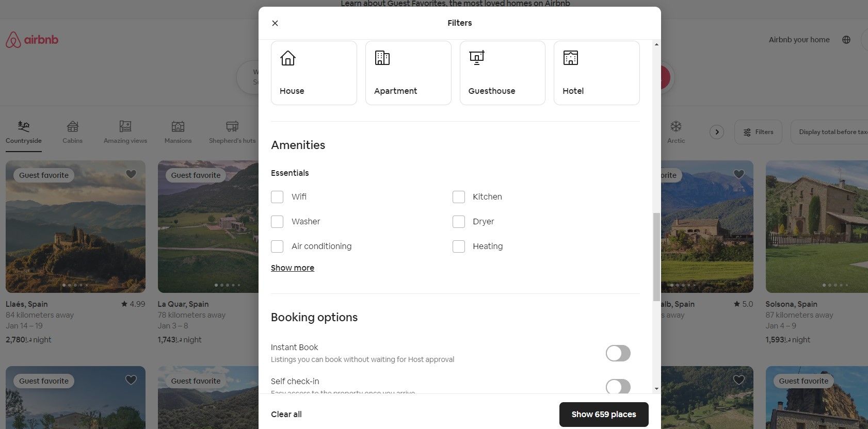Click Show 659 places button
Viewport: 868px width, 429px height.
coord(604,415)
